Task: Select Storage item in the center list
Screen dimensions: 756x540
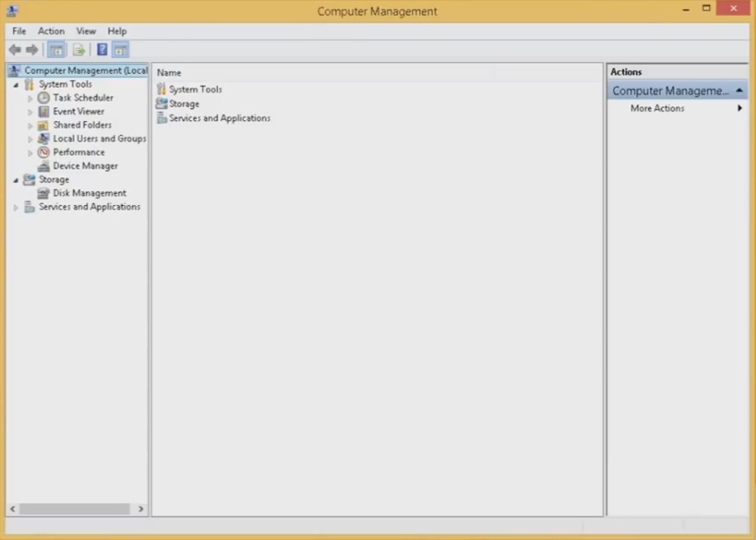Action: (183, 104)
